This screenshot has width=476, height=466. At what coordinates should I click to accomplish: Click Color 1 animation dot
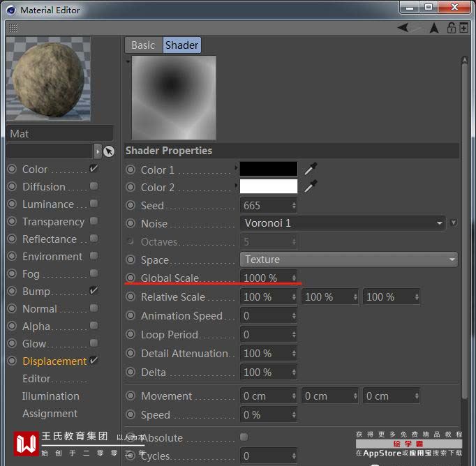(131, 170)
